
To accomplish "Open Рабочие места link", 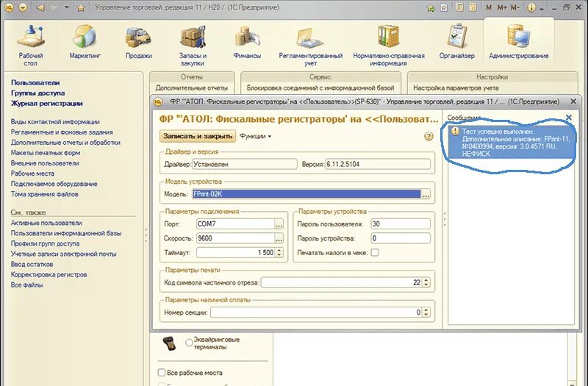I will (32, 174).
